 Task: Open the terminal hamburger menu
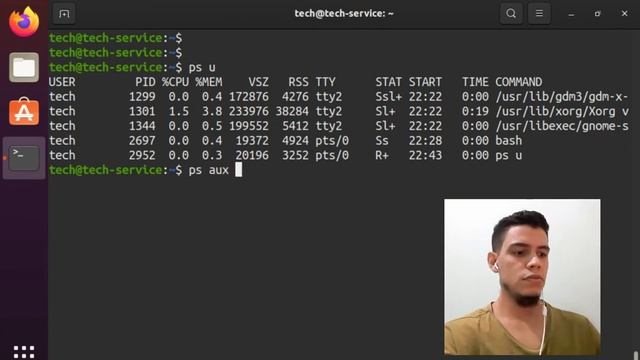coord(539,13)
